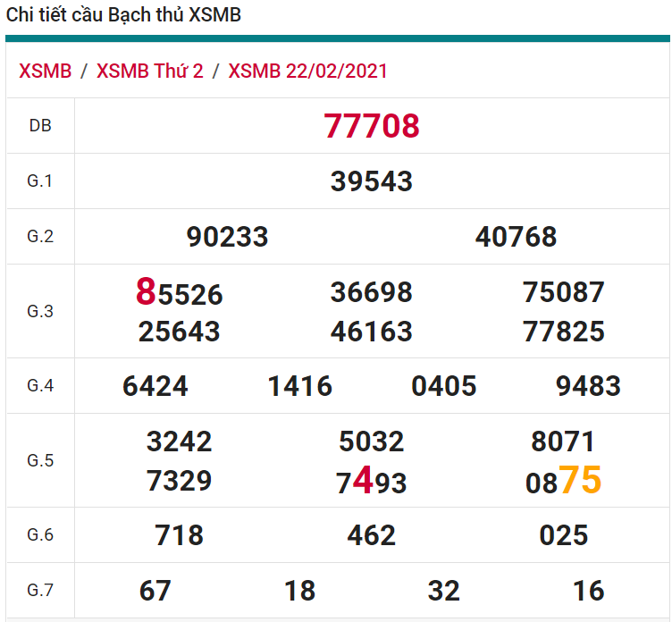Select the G.2 number 40768

tap(516, 237)
